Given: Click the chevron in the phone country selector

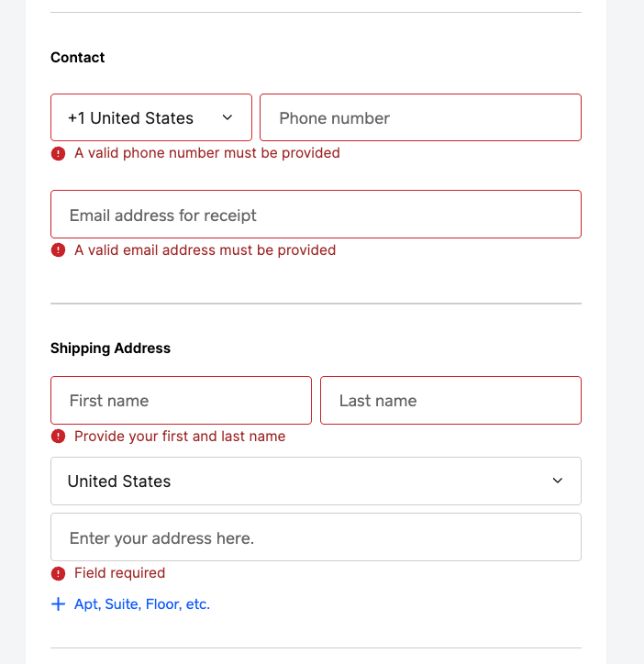Looking at the screenshot, I should (228, 117).
